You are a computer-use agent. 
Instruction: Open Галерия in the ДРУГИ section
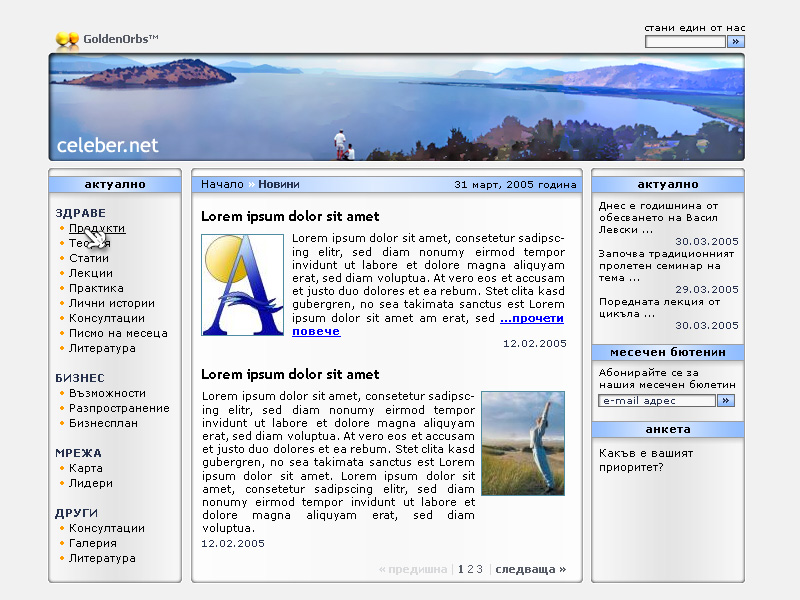[93, 543]
